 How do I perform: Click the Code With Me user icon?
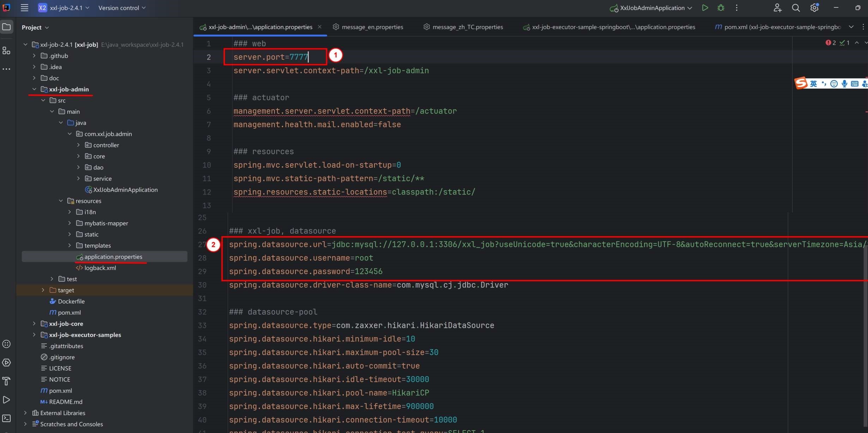(777, 8)
